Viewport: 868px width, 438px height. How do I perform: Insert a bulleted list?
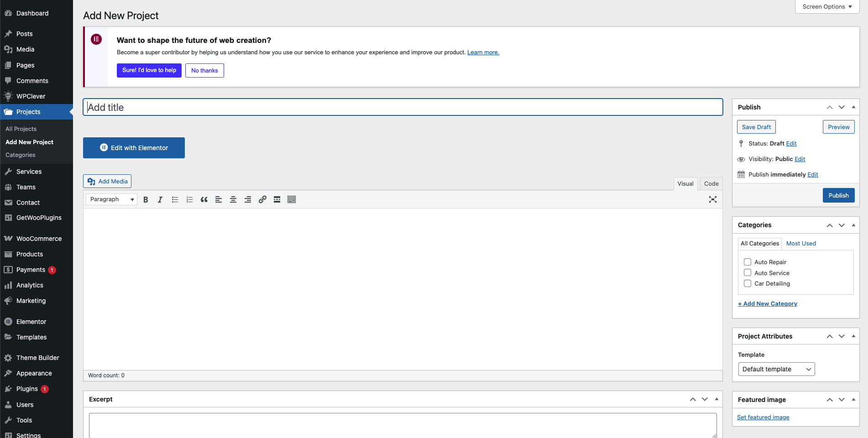175,199
